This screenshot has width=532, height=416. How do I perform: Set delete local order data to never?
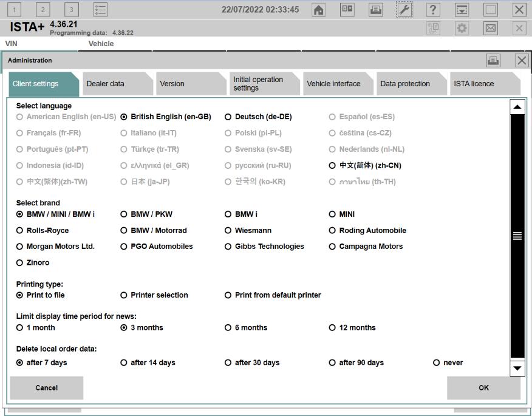[448, 363]
